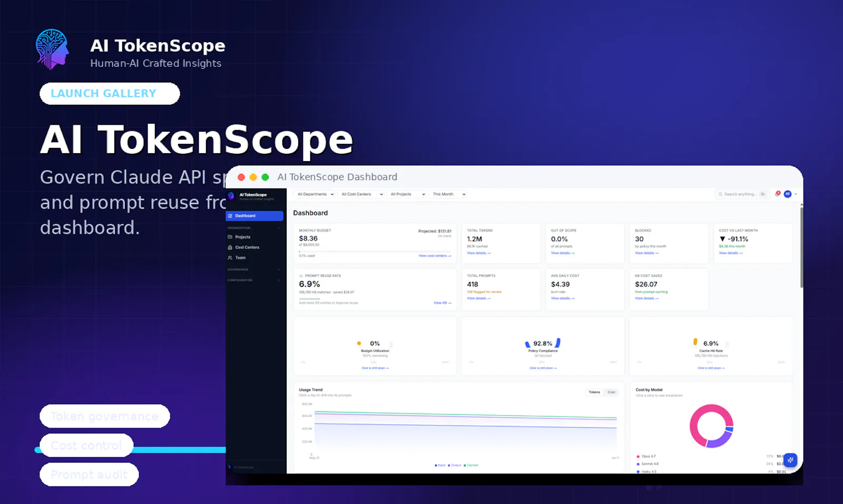Click the small logo at sidebar bottom

click(x=229, y=467)
